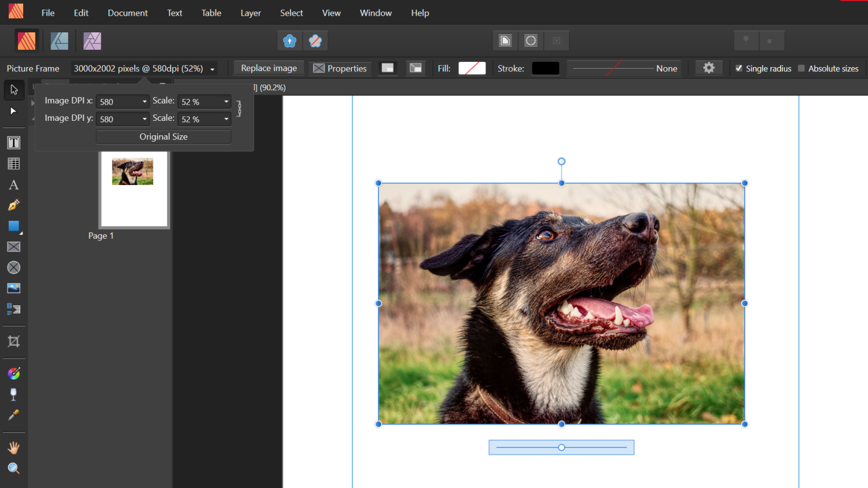Select the Table tool
The height and width of the screenshot is (488, 868).
[x=14, y=164]
